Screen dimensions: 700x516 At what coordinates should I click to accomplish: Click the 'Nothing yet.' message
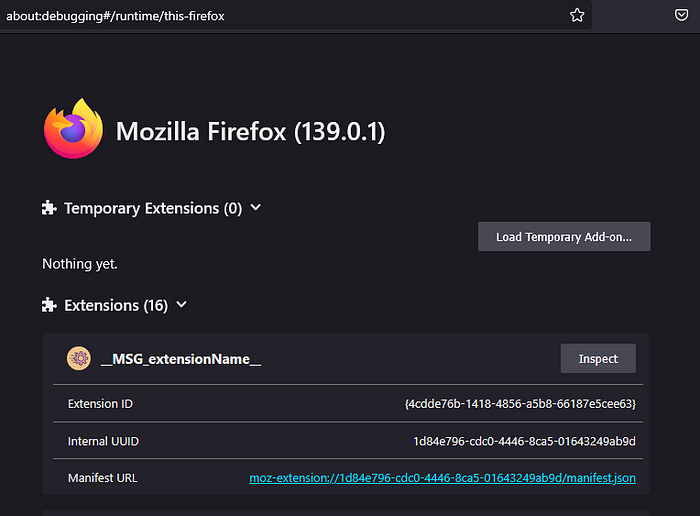pos(80,264)
